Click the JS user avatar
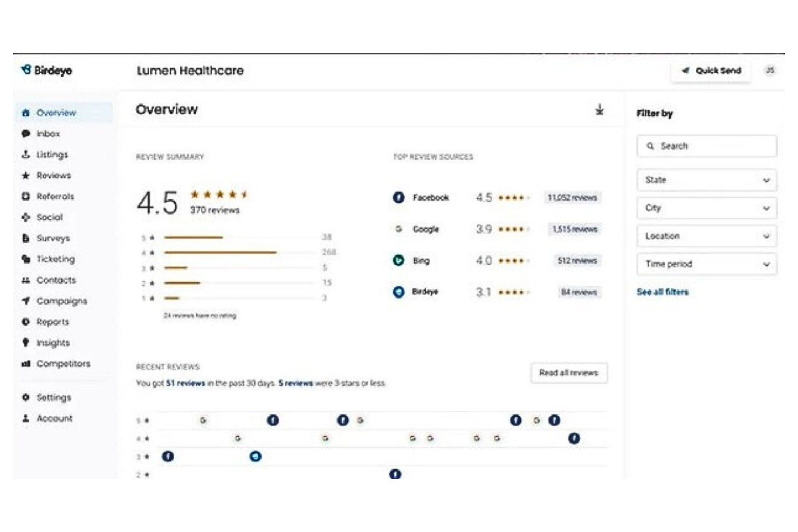Viewport: 798px width, 532px height. pos(770,70)
